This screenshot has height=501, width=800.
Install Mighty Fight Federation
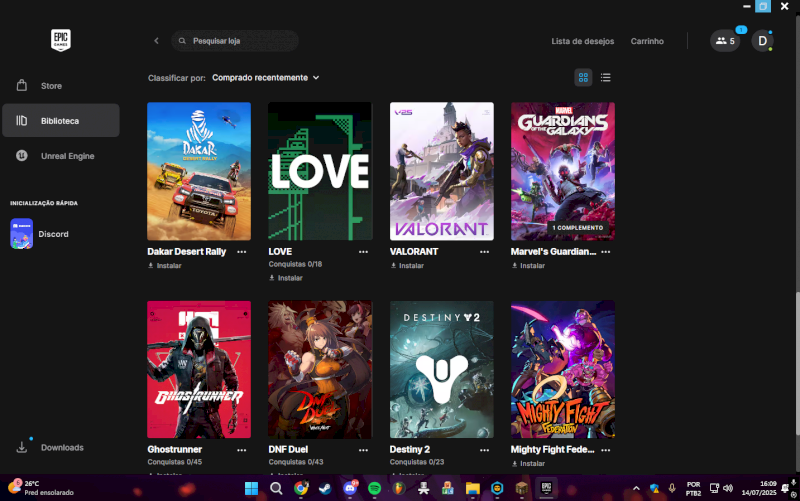tap(529, 463)
